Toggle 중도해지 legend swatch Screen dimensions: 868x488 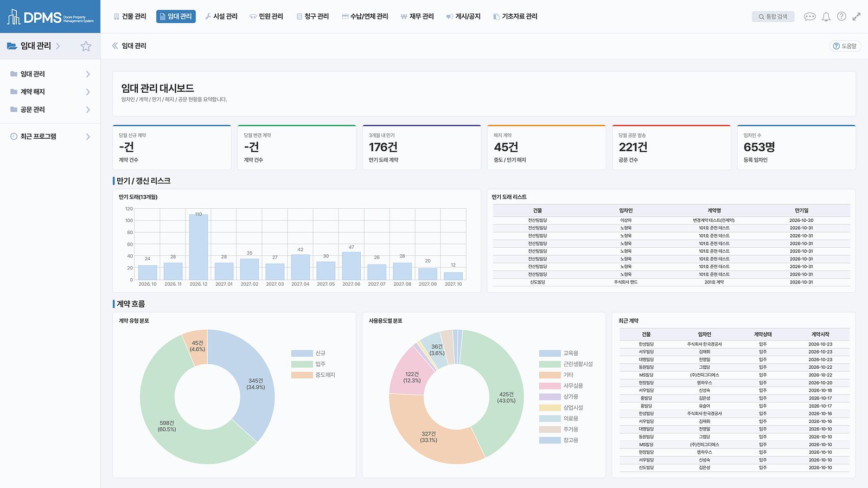pos(302,375)
